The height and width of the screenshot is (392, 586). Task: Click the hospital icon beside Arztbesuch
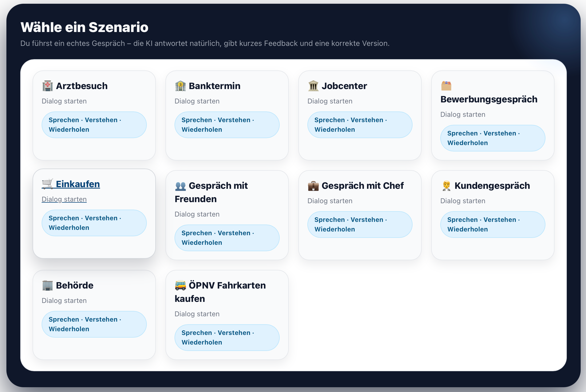point(47,86)
